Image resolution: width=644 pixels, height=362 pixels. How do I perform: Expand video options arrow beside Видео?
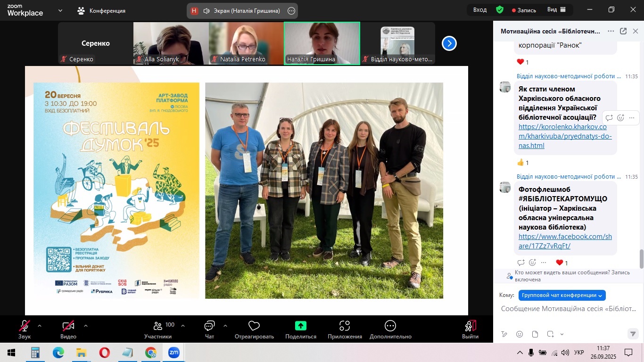[x=85, y=325]
